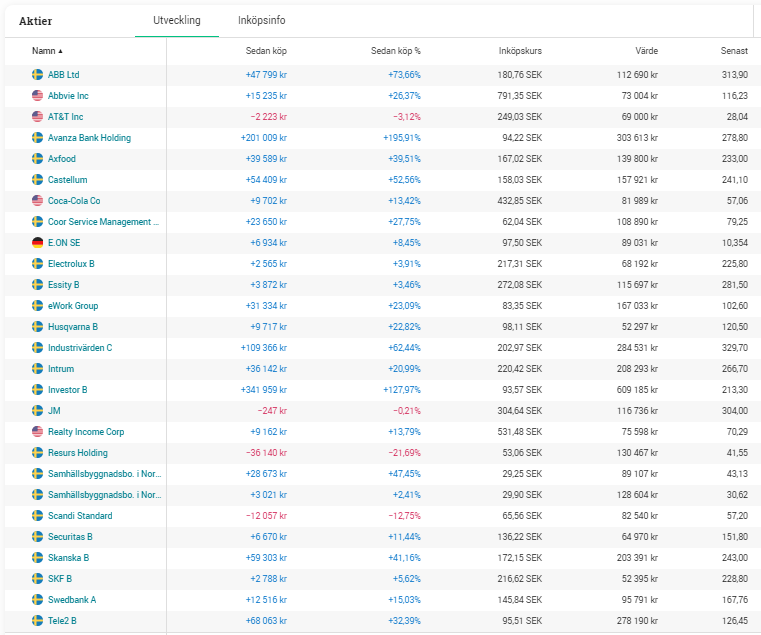Viewport: 761px width, 635px height.
Task: Click the Sedan köp column header
Action: [x=266, y=50]
